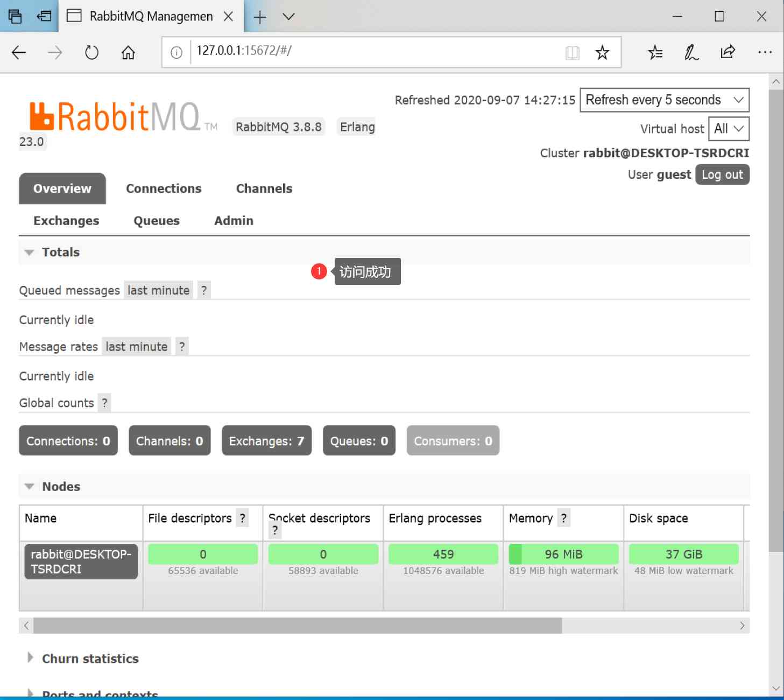
Task: Add notes with the pen icon
Action: pos(691,52)
